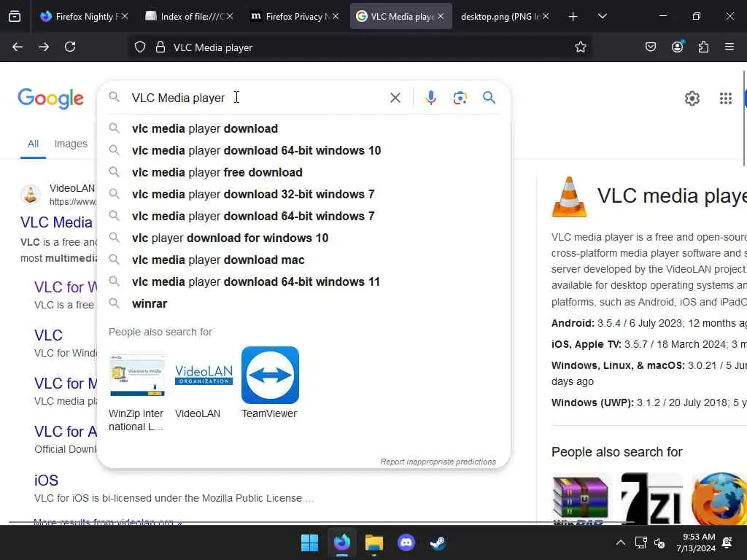Viewport: 747px width, 560px height.
Task: Choose suggestion 'download 32-bit windows 7'
Action: 303,194
